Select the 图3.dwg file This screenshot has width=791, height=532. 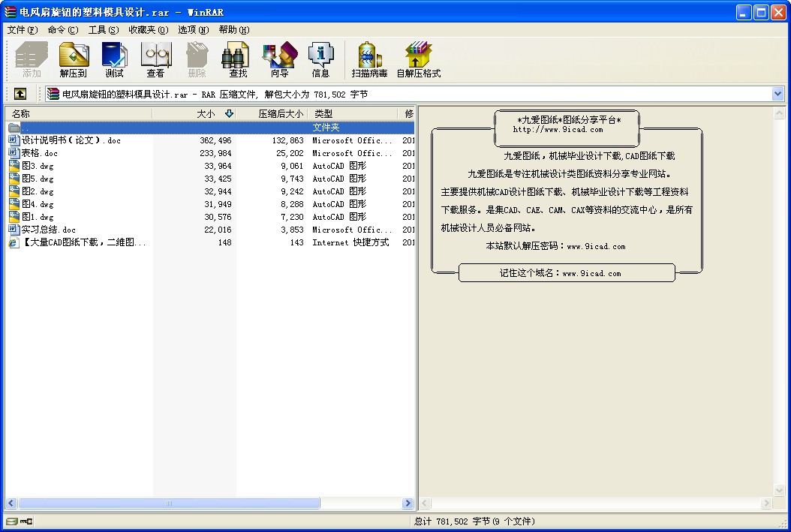click(38, 166)
